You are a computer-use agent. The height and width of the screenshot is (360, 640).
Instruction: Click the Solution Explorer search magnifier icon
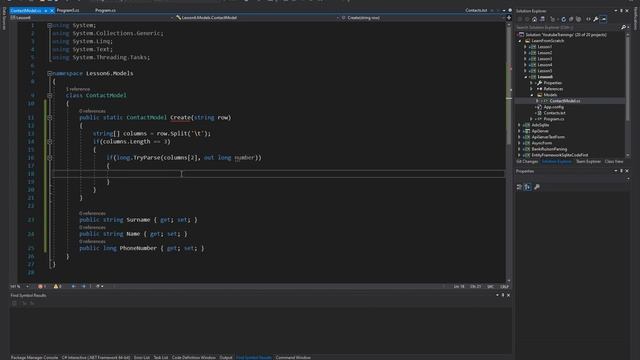coord(623,27)
